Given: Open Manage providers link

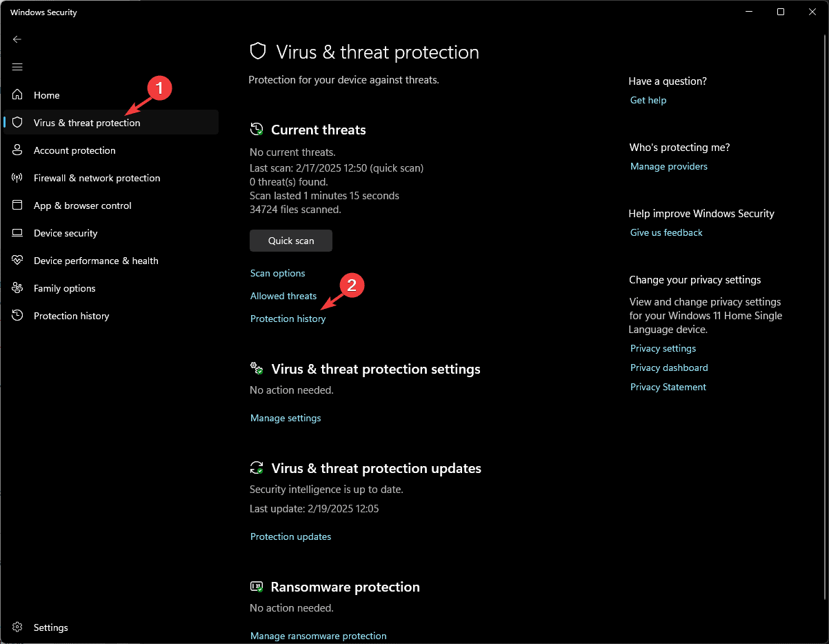Looking at the screenshot, I should [669, 166].
